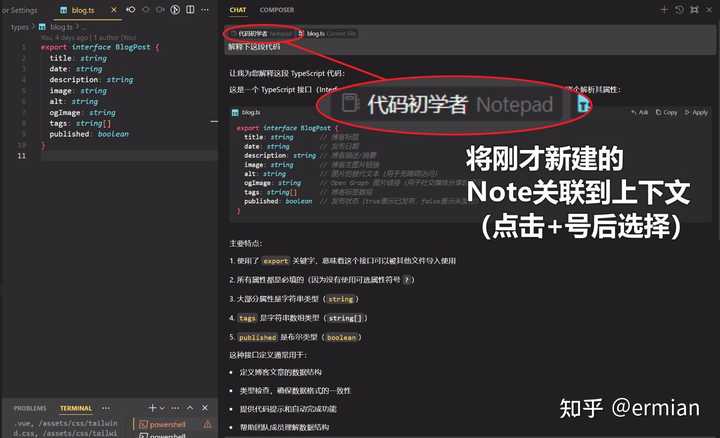Viewport: 720px width, 438px height.
Task: Click the split editor icon
Action: [189, 9]
